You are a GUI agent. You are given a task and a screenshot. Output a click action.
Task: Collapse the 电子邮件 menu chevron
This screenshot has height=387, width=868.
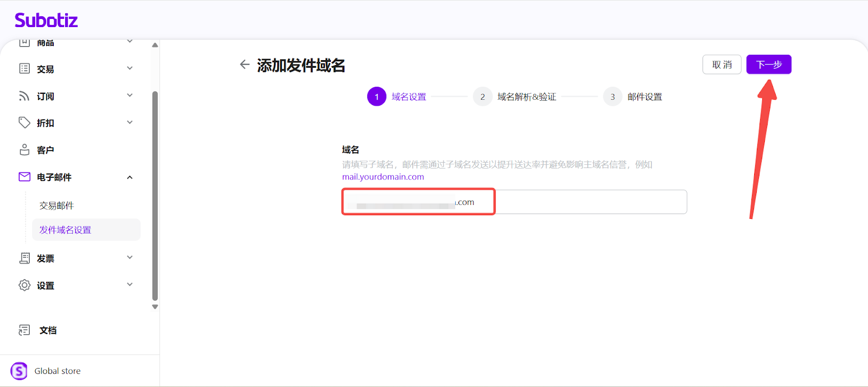coord(130,177)
